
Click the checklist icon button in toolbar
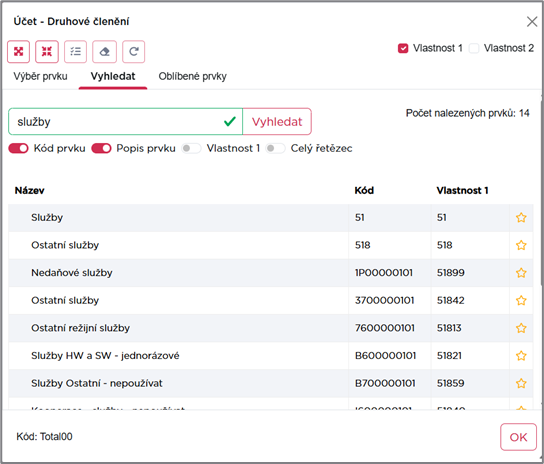coord(75,52)
